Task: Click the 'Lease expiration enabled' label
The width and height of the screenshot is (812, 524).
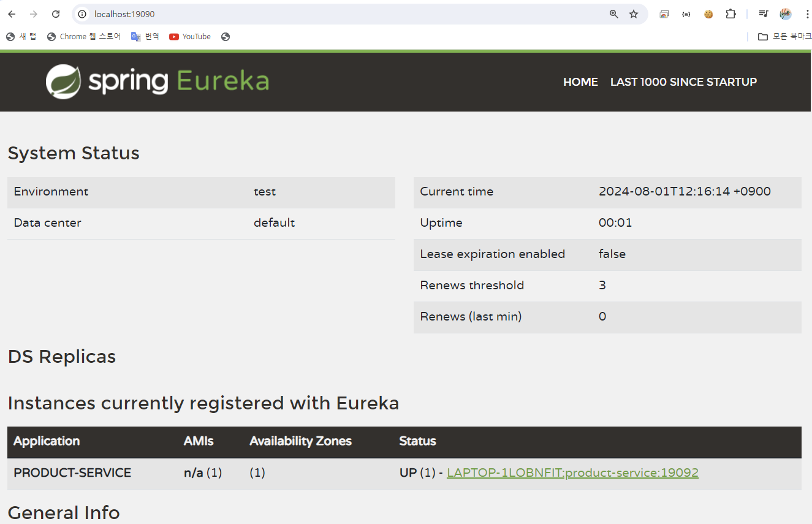Action: point(493,254)
